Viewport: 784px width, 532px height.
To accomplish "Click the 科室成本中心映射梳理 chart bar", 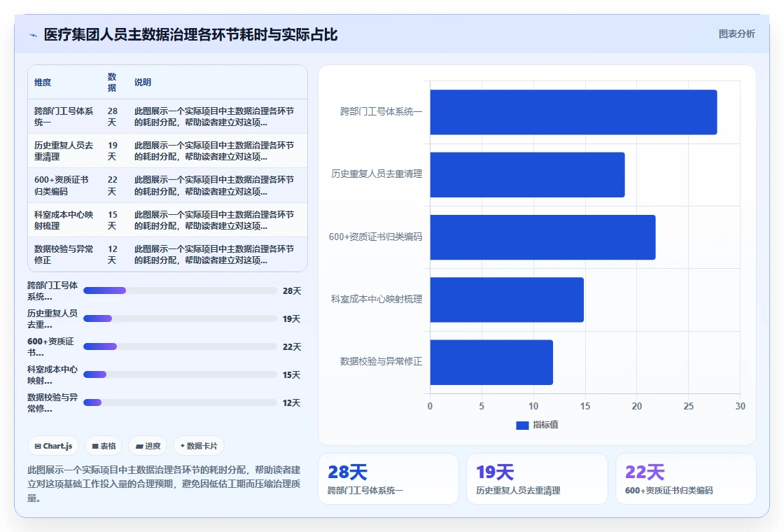I will (x=507, y=300).
